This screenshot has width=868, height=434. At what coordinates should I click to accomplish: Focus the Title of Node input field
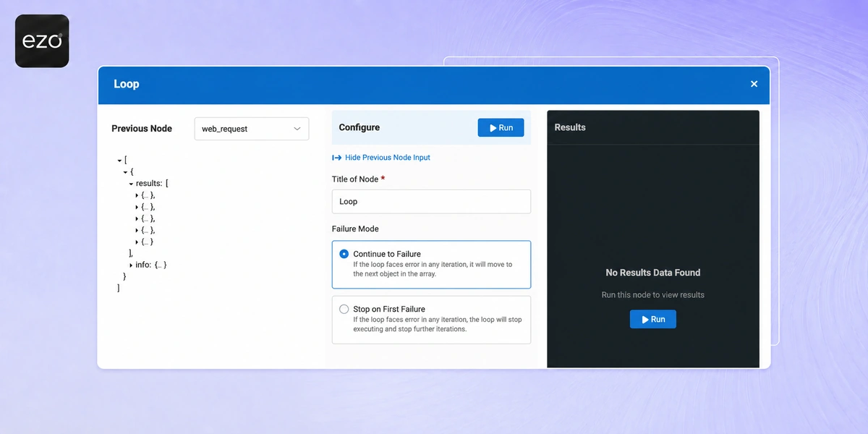[x=431, y=202]
